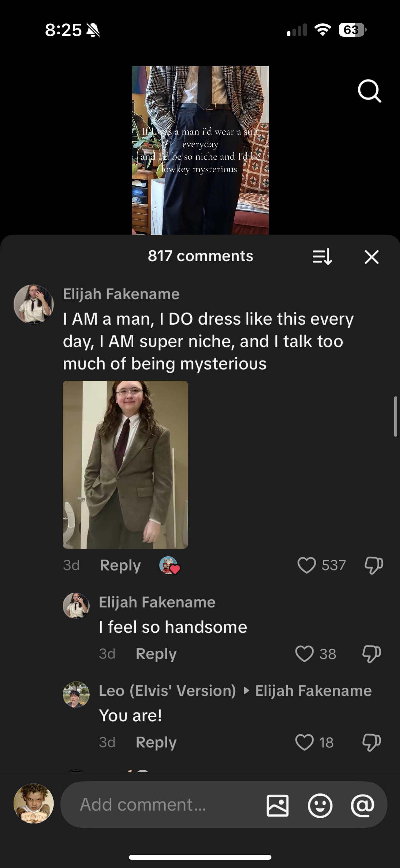Screen dimensions: 400x868
Task: Open the attached suit photo in the comment
Action: [125, 464]
